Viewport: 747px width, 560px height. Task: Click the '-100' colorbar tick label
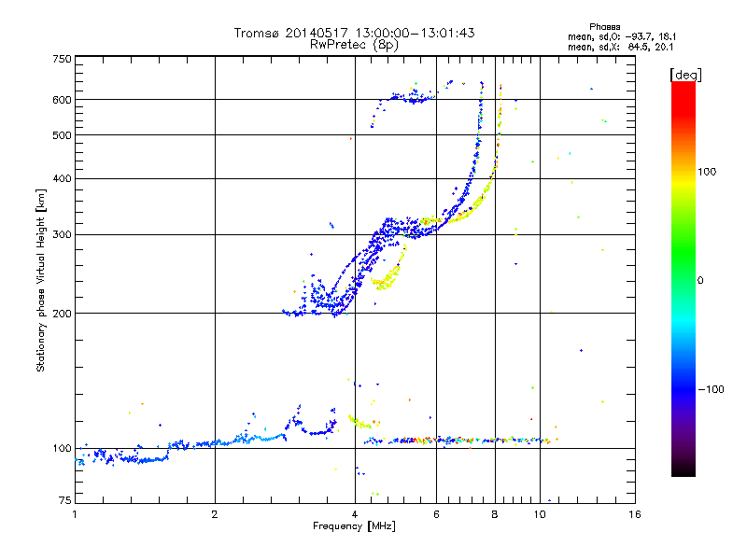click(711, 389)
